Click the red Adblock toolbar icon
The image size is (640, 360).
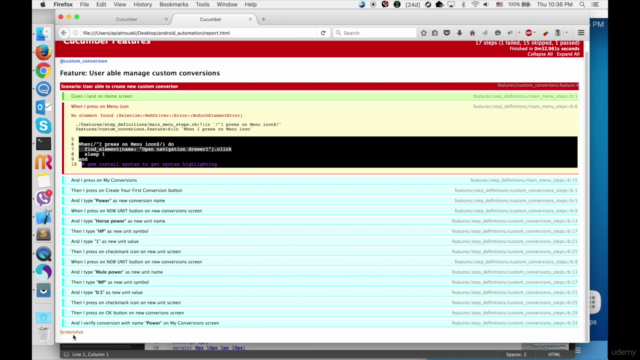point(529,33)
